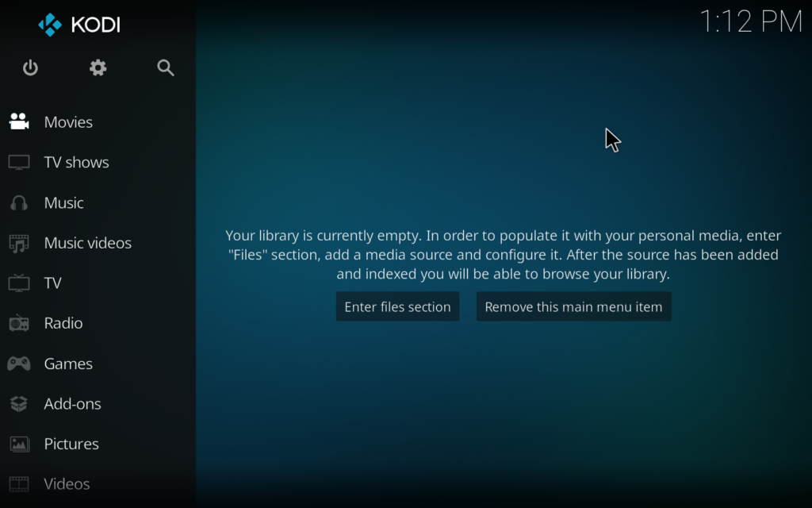Click the Radio icon

click(x=19, y=324)
